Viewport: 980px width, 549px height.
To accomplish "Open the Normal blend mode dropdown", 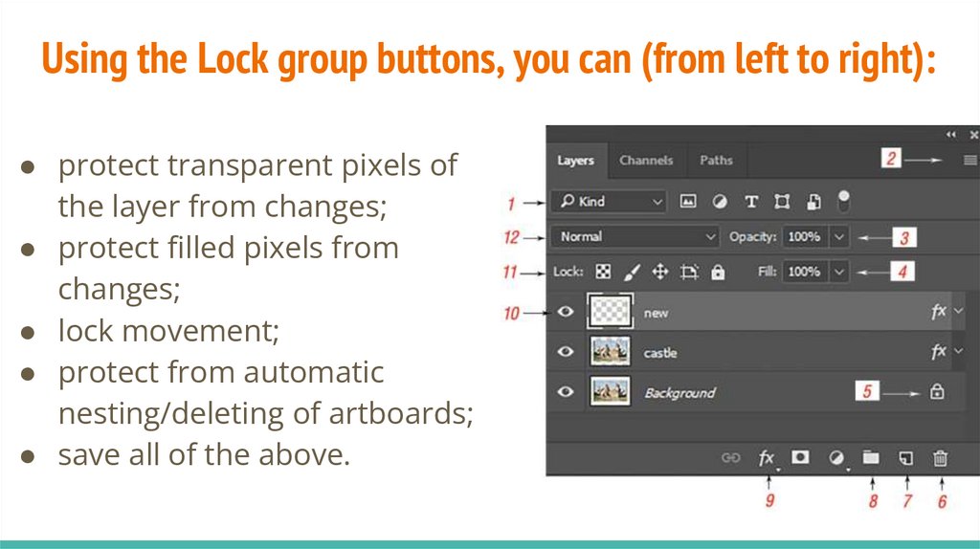I will tap(635, 236).
